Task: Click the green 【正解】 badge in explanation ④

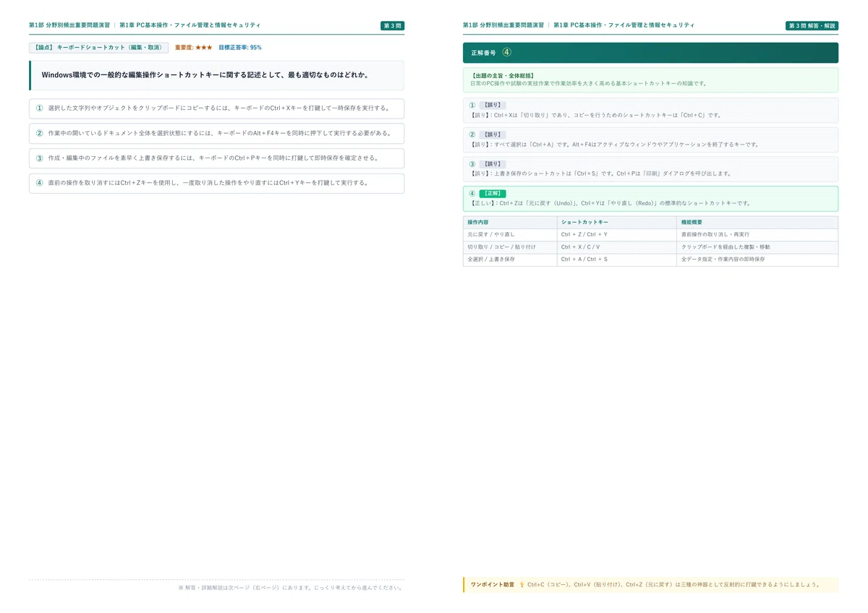Action: (x=493, y=194)
